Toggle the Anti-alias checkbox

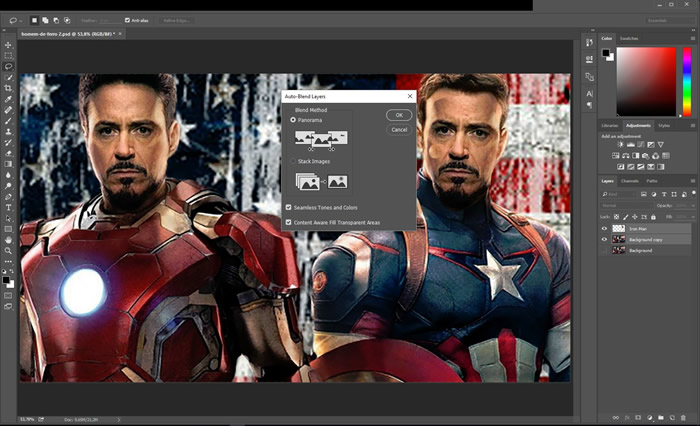coord(127,20)
